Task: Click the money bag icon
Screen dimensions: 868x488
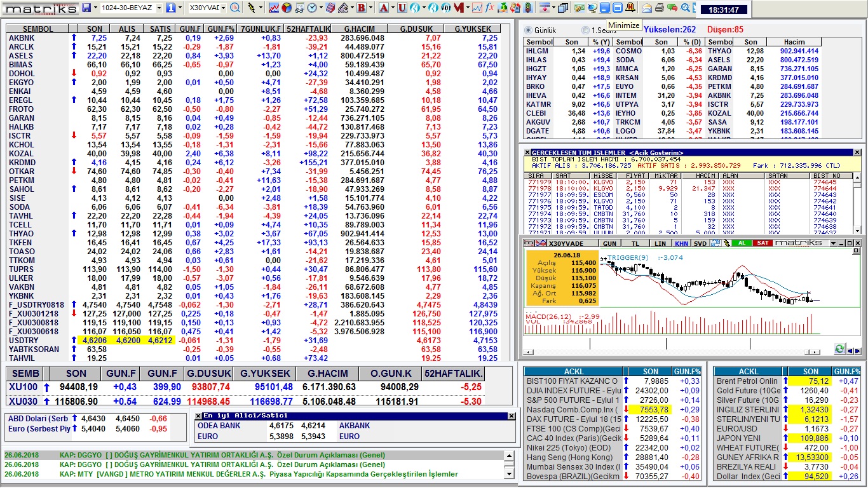Action: click(x=503, y=8)
